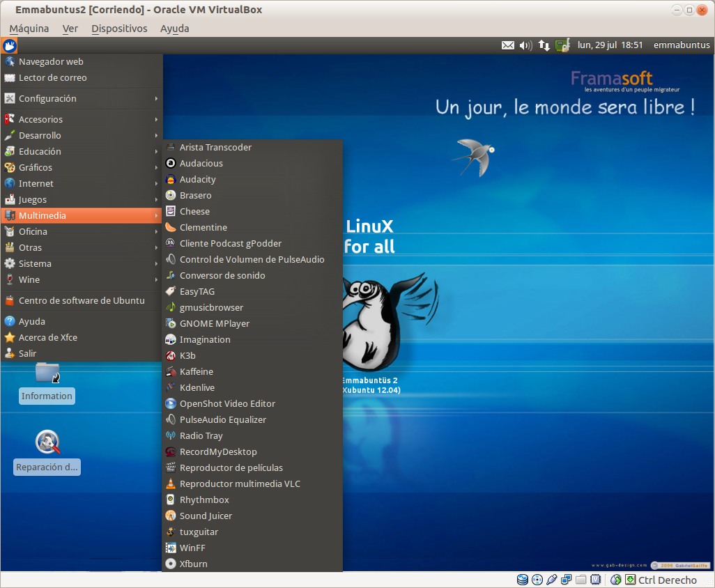Image resolution: width=715 pixels, height=588 pixels.
Task: Click the Clementine orange icon
Action: tap(171, 227)
